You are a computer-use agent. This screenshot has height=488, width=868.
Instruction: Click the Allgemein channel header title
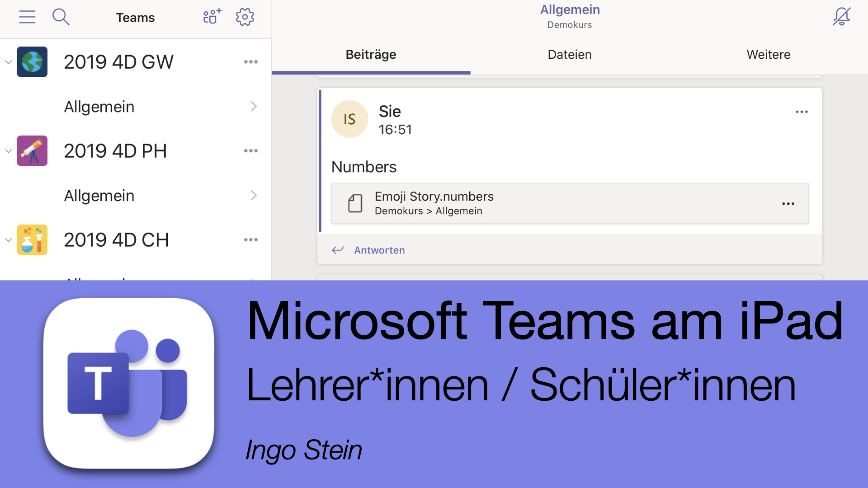[570, 9]
